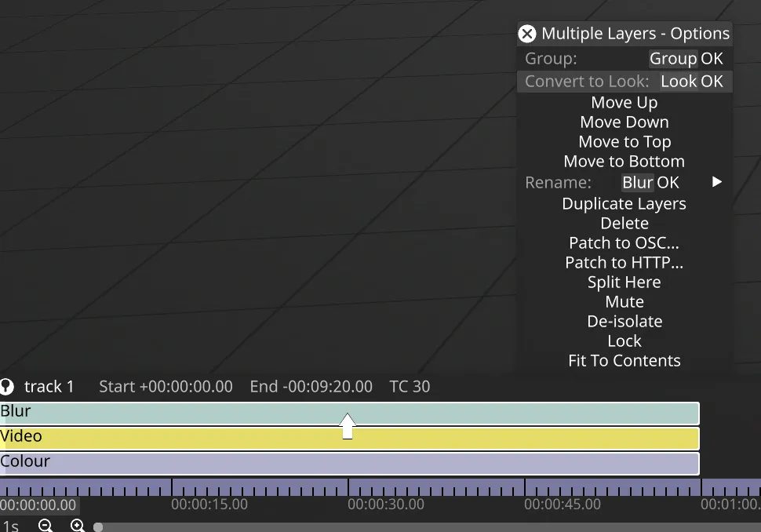
Task: Select Move Down in layer options
Action: pos(624,122)
